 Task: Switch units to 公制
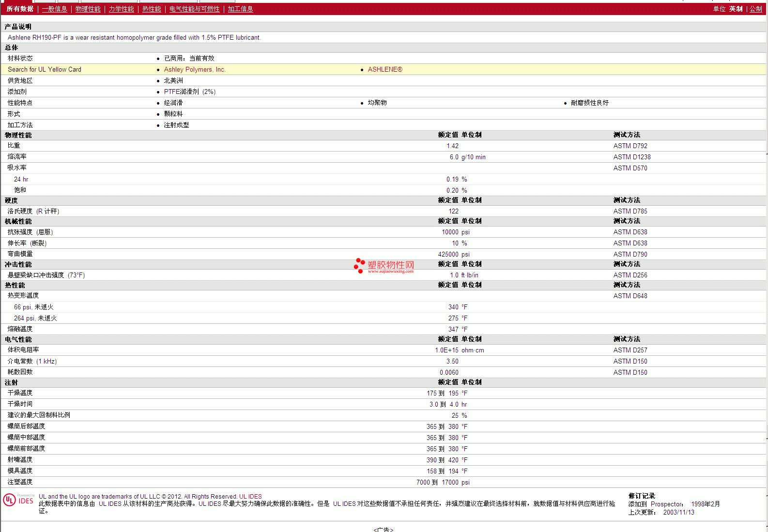pos(756,9)
